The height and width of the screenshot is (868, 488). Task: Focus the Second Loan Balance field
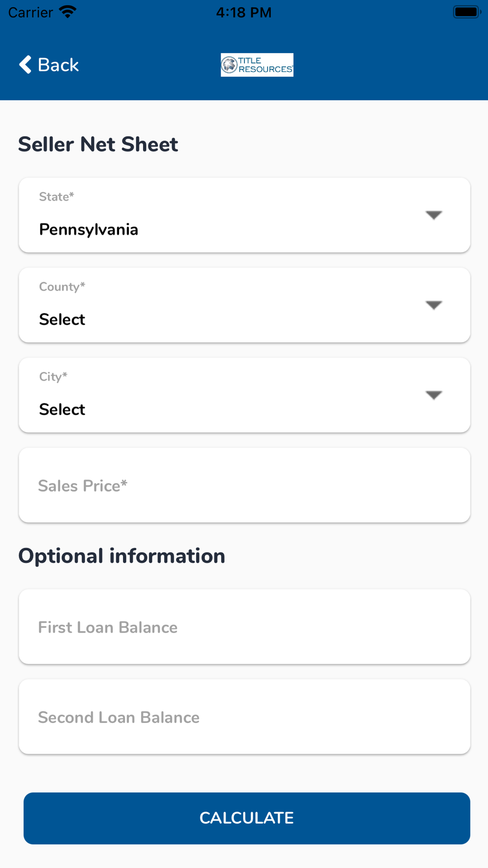click(x=244, y=717)
